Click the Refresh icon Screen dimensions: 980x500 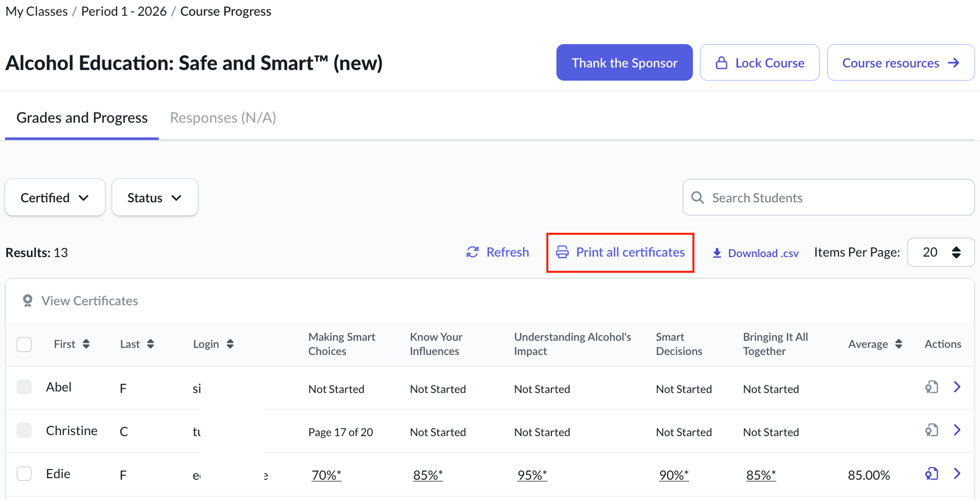coord(472,253)
